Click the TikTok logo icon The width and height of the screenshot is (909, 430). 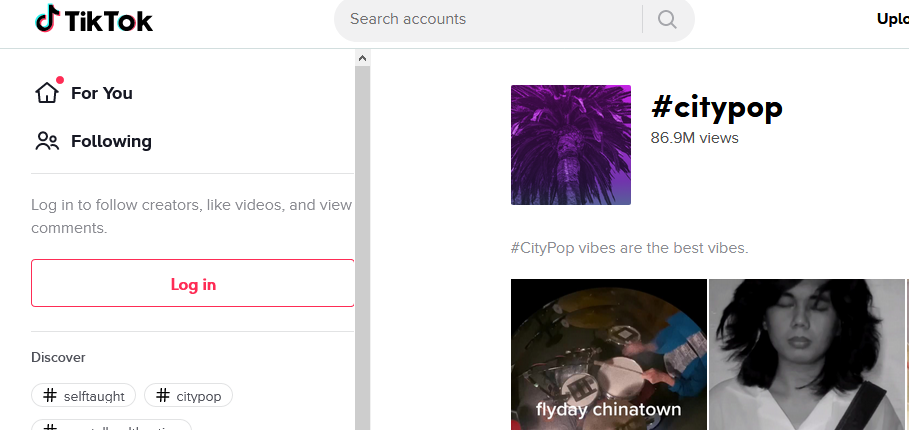coord(47,19)
